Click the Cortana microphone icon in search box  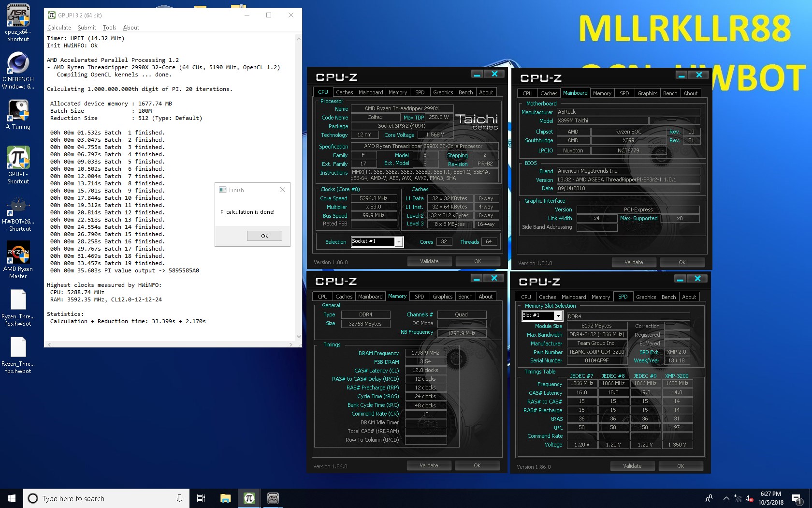click(179, 498)
